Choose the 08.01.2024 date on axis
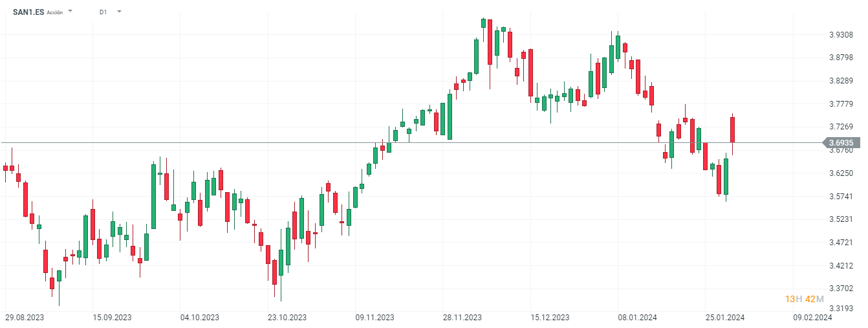The image size is (868, 328). click(x=637, y=317)
